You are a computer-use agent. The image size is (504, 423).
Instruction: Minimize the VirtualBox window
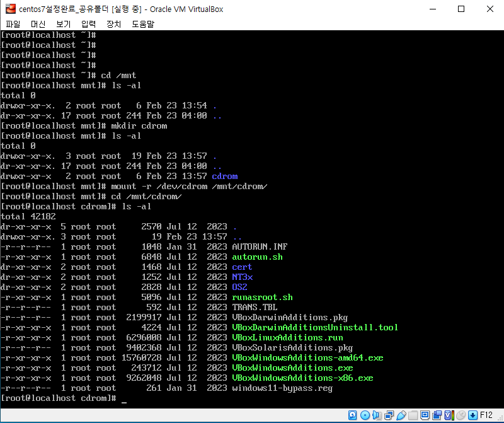coord(433,9)
